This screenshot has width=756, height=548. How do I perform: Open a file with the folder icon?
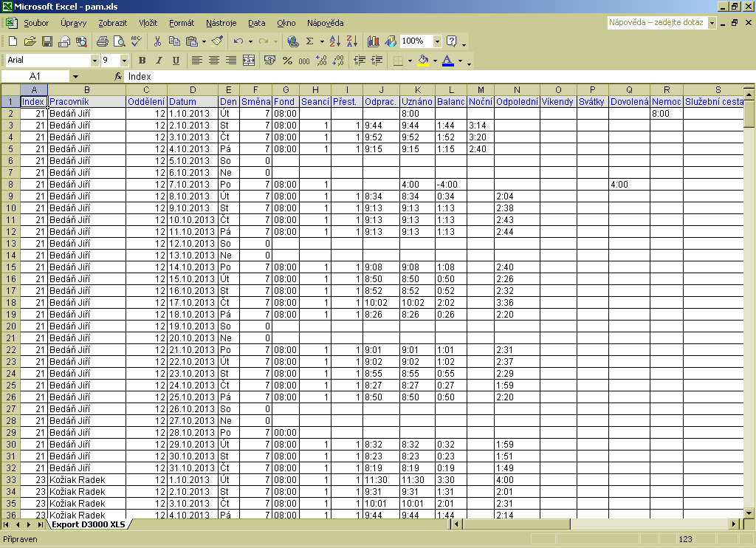pos(30,41)
